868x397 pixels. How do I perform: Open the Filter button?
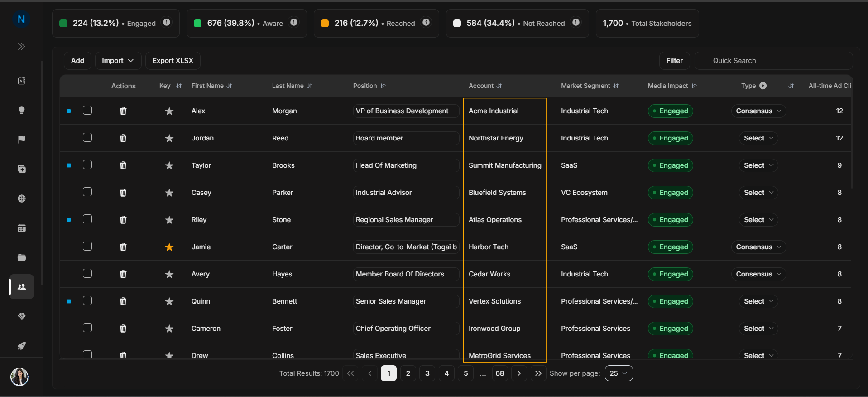[674, 61]
